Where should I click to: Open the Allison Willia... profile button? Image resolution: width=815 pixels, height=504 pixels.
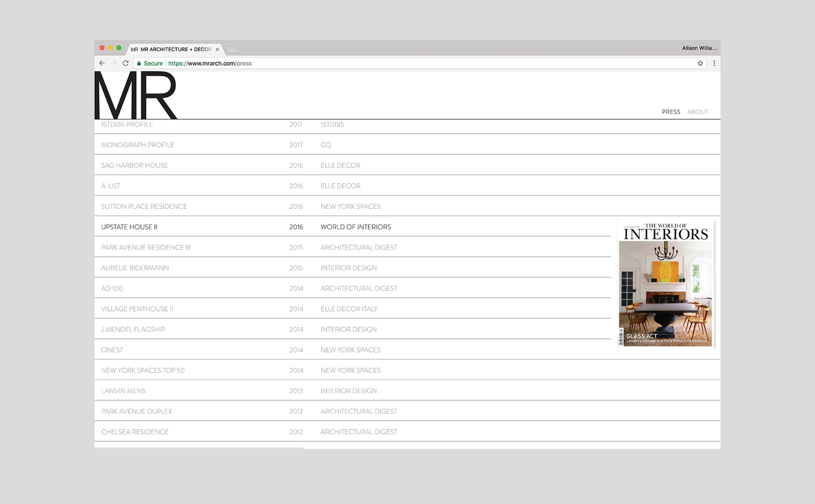point(699,48)
